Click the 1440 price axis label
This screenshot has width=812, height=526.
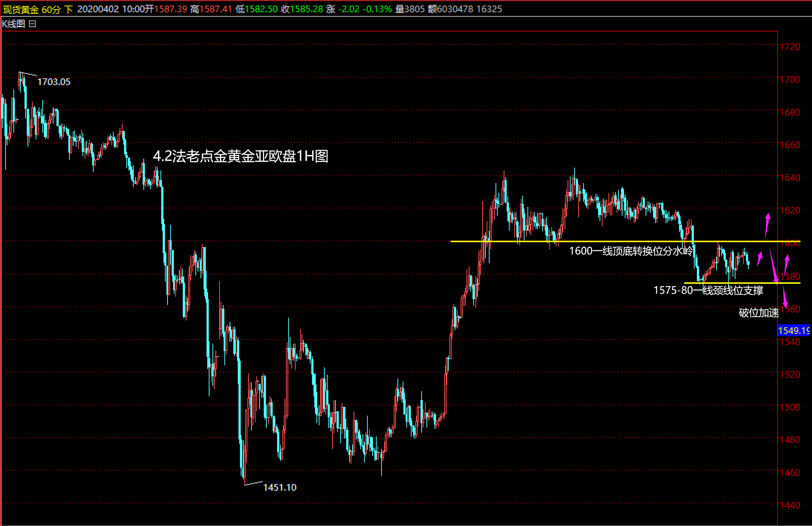790,505
